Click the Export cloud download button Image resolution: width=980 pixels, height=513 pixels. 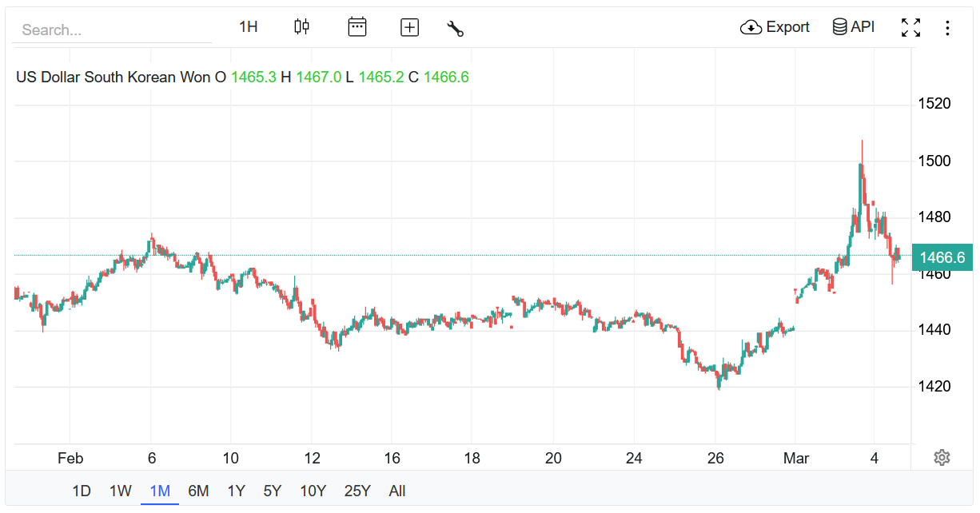(x=775, y=27)
